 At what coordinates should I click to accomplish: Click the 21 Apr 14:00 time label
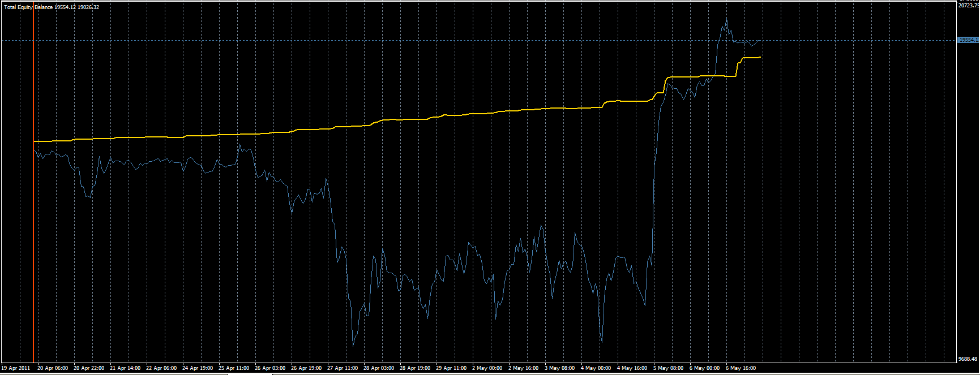125,368
